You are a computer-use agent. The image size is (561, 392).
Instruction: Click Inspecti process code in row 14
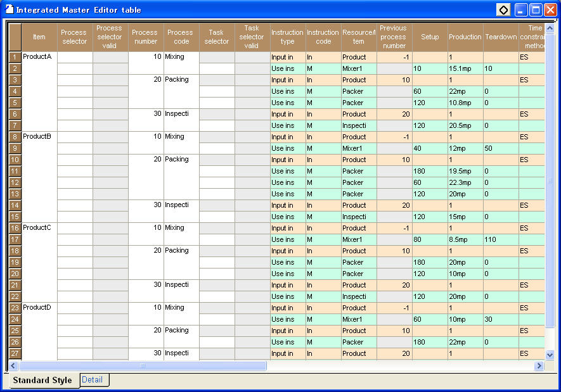181,211
